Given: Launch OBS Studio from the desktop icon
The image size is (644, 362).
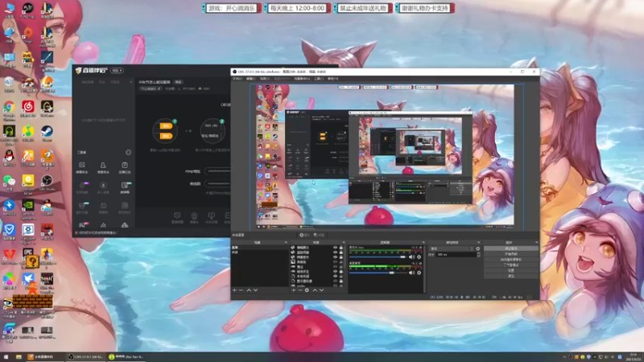Looking at the screenshot, I should tap(47, 183).
